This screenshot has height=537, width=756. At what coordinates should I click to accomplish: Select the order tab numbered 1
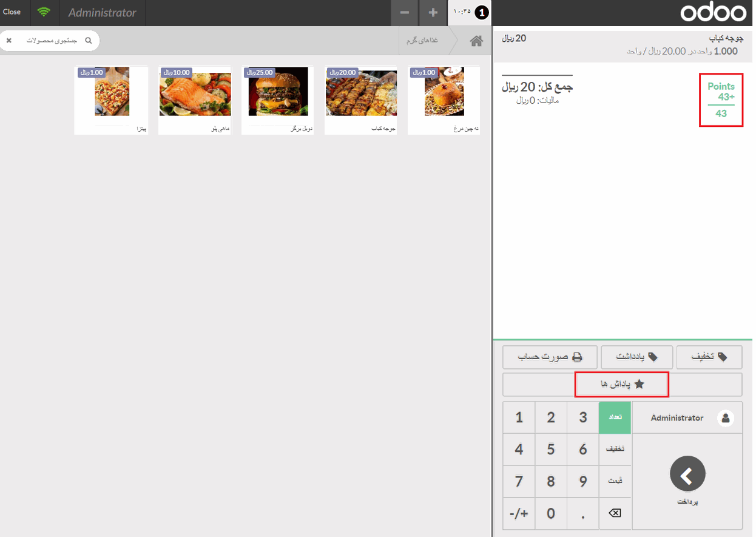pyautogui.click(x=470, y=13)
